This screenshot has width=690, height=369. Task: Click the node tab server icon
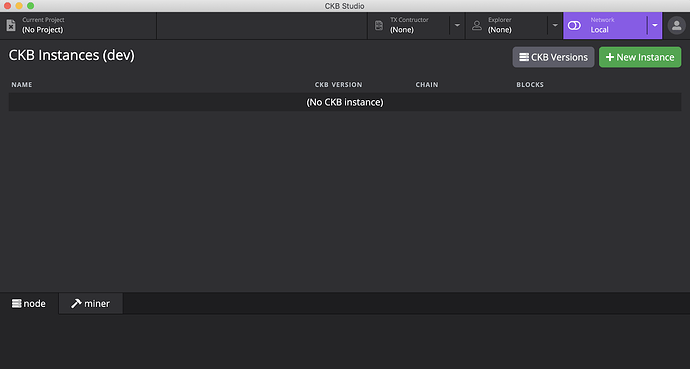(17, 303)
